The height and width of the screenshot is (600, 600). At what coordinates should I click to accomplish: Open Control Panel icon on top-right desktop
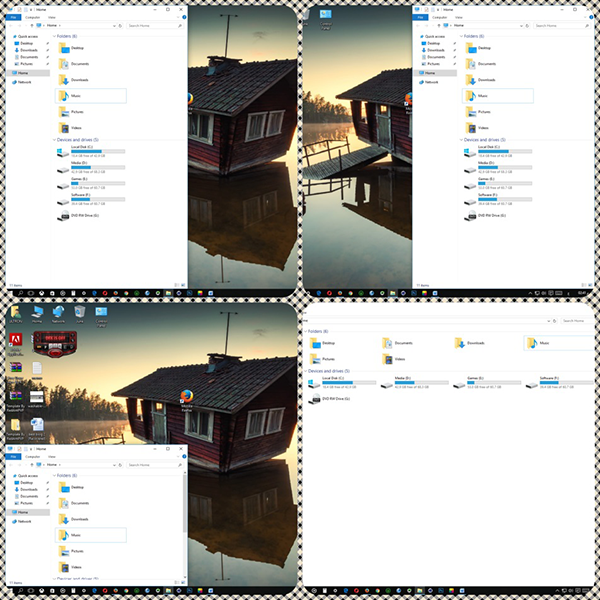(326, 19)
